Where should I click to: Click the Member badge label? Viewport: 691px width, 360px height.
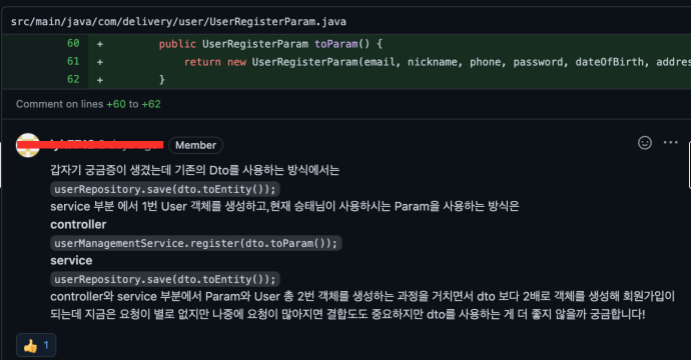click(196, 145)
